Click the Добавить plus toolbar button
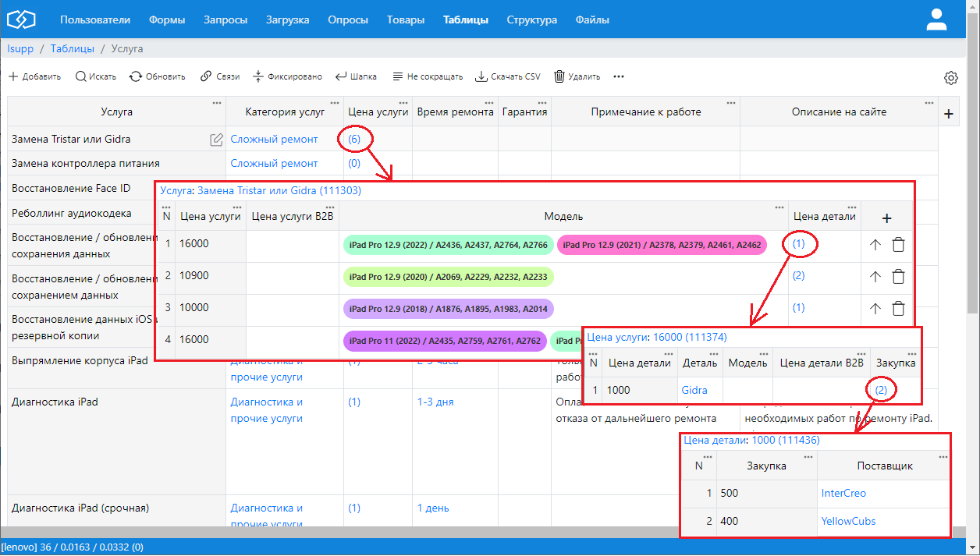Viewport: 980px width, 556px height. (x=34, y=76)
